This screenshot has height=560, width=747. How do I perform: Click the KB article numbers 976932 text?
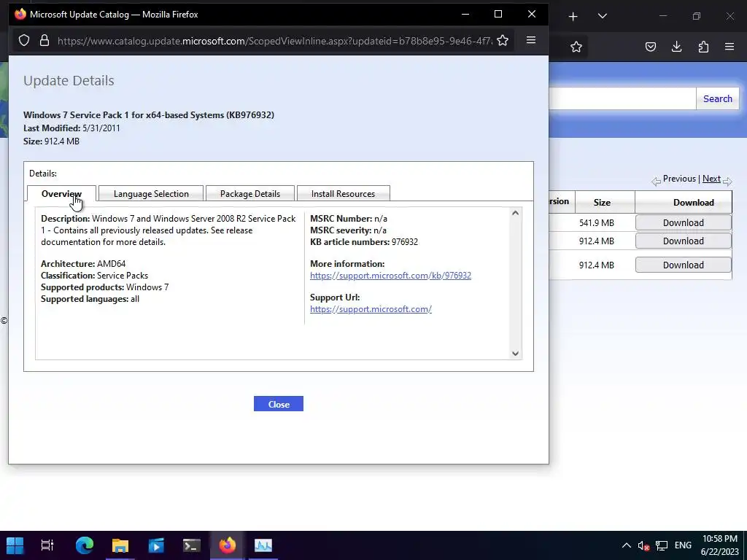coord(364,242)
